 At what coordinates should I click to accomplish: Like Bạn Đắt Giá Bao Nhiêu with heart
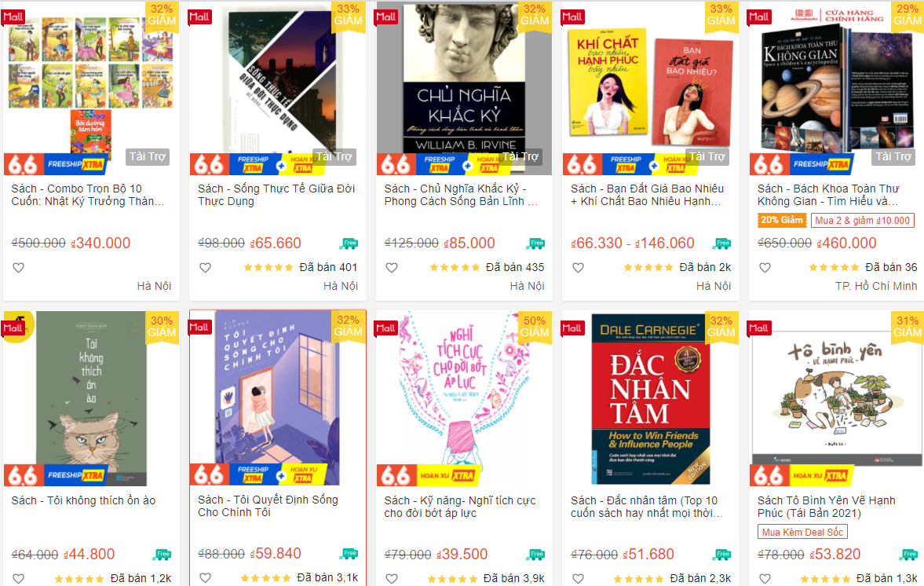(x=578, y=268)
